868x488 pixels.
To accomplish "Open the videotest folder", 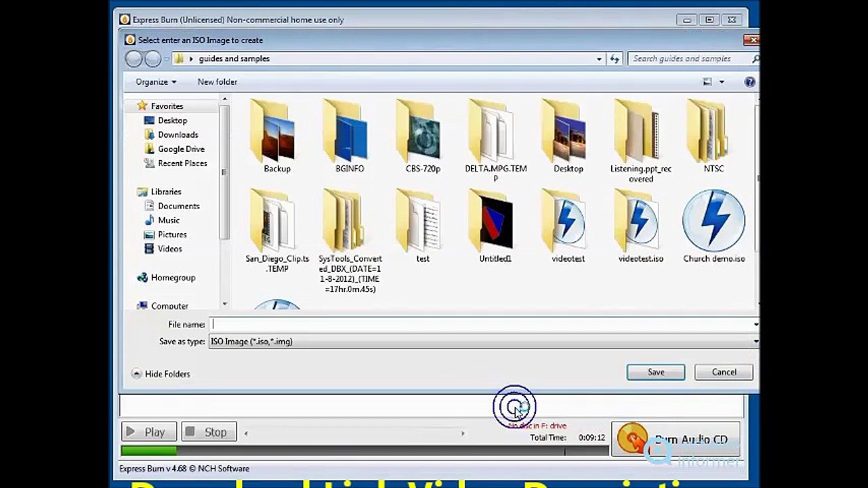I will click(x=568, y=226).
